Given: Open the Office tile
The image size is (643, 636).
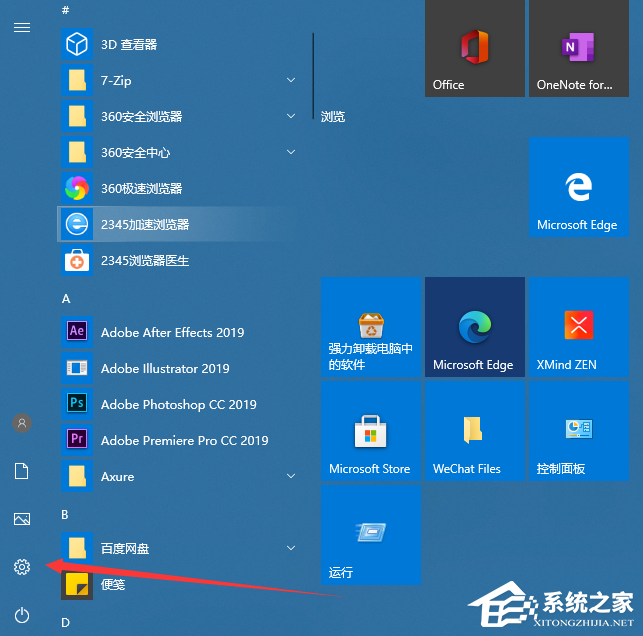Looking at the screenshot, I should (475, 48).
